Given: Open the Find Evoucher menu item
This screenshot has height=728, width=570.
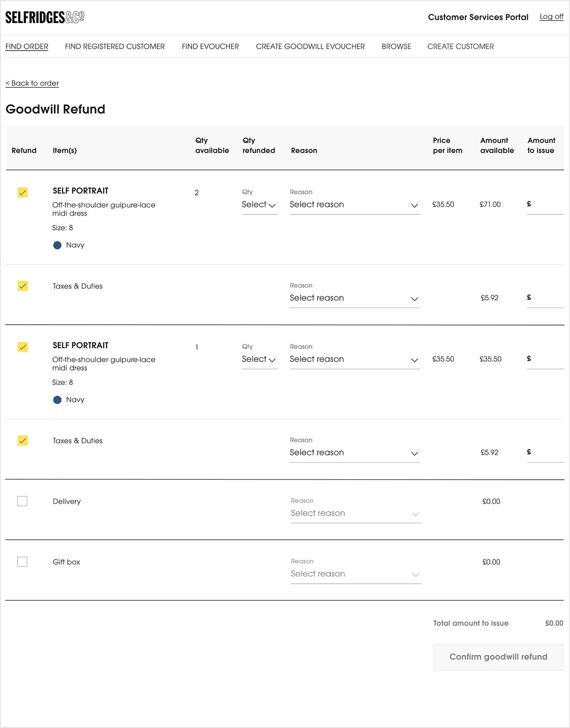Looking at the screenshot, I should (210, 47).
